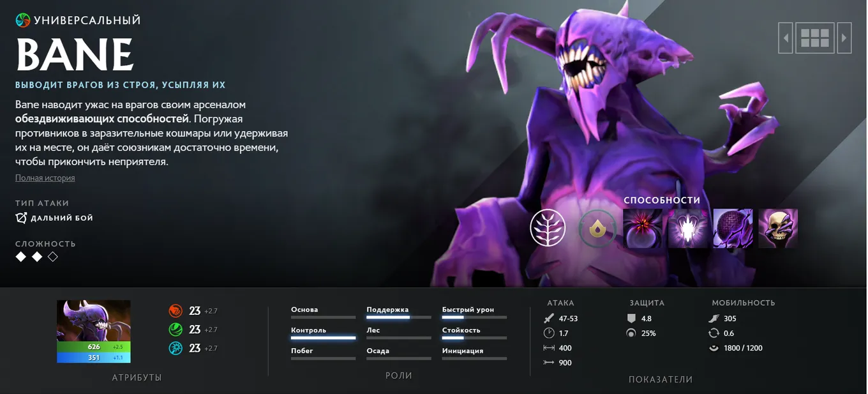Viewport: 868px width, 394px height.
Task: Click the Лес role label
Action: [x=373, y=330]
